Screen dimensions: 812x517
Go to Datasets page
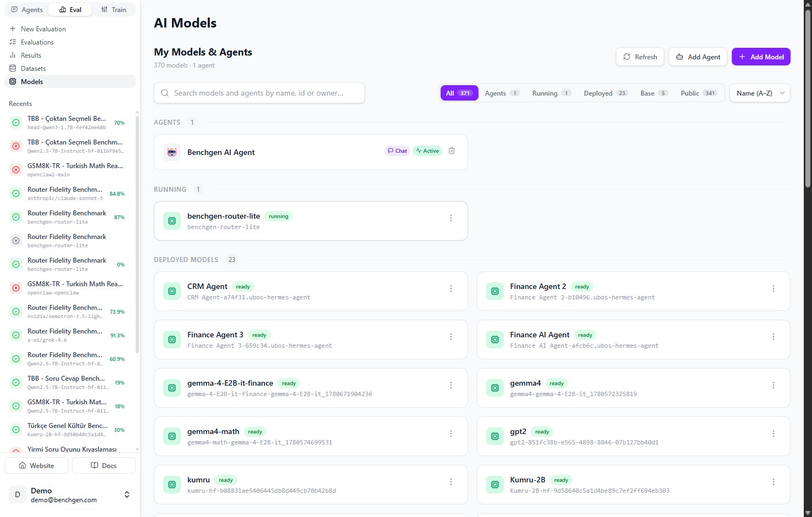tap(70, 68)
